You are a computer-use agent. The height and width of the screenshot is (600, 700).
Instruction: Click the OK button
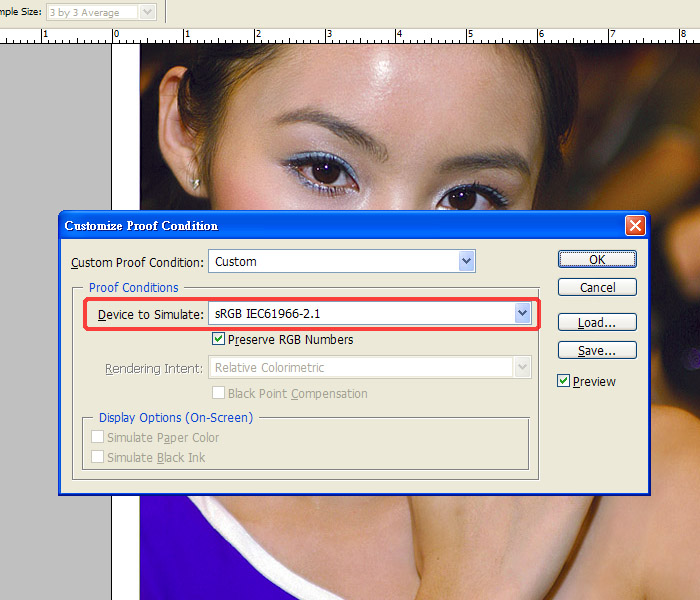point(596,259)
